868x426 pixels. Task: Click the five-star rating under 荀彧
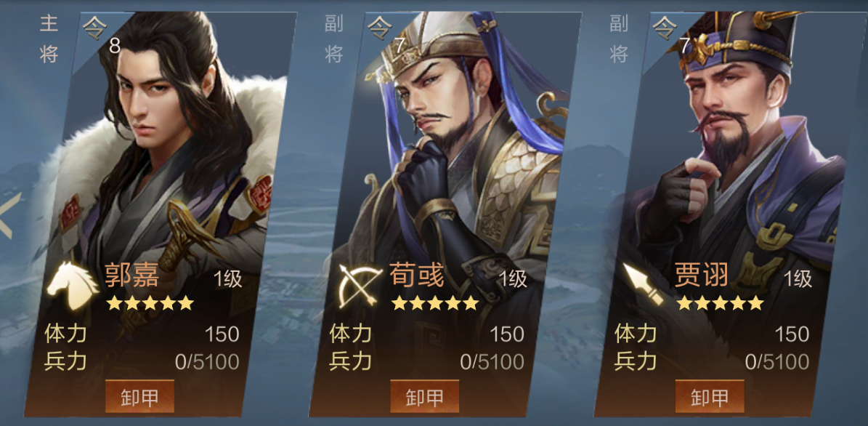point(435,303)
